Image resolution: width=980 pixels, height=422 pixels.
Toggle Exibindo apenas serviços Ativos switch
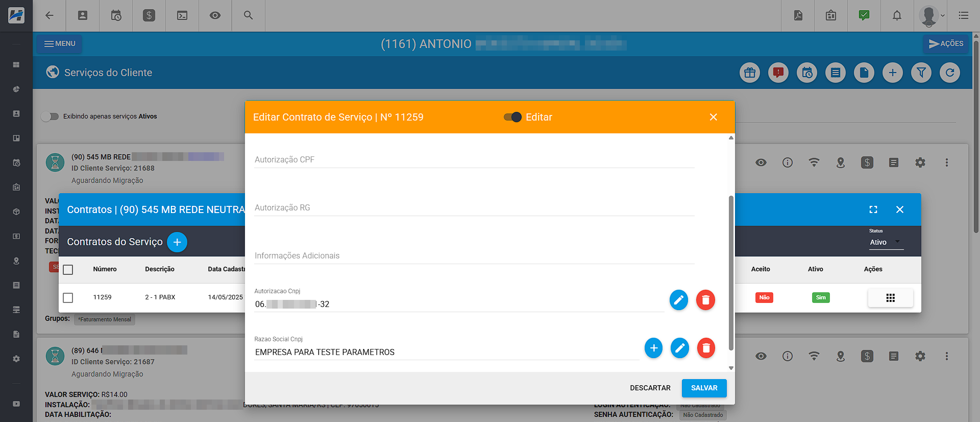pos(50,116)
